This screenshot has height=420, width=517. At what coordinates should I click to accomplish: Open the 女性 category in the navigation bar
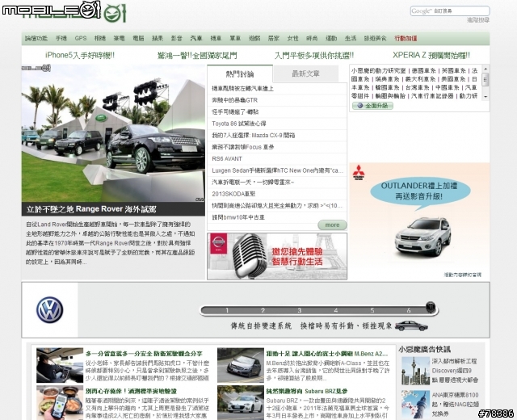(292, 39)
